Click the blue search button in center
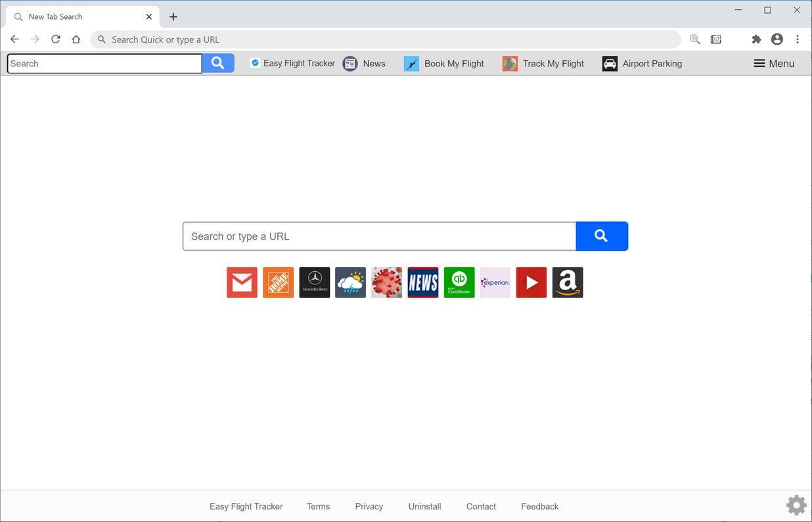This screenshot has width=812, height=522. [602, 236]
